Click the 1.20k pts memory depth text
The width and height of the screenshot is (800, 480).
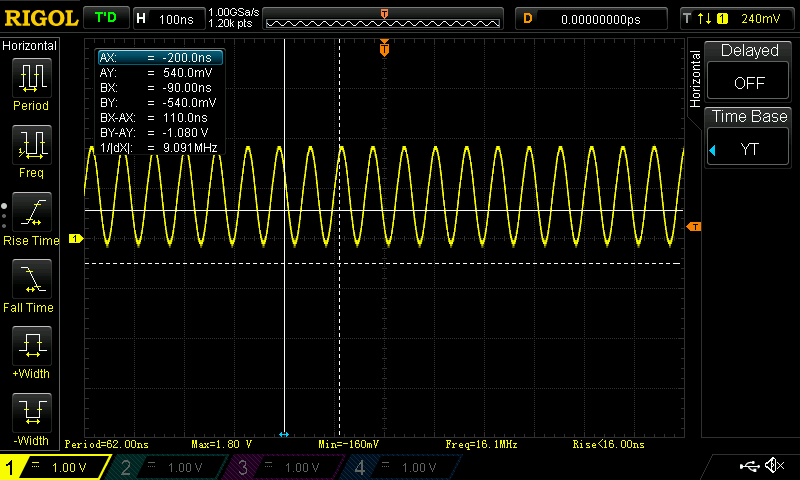point(230,23)
